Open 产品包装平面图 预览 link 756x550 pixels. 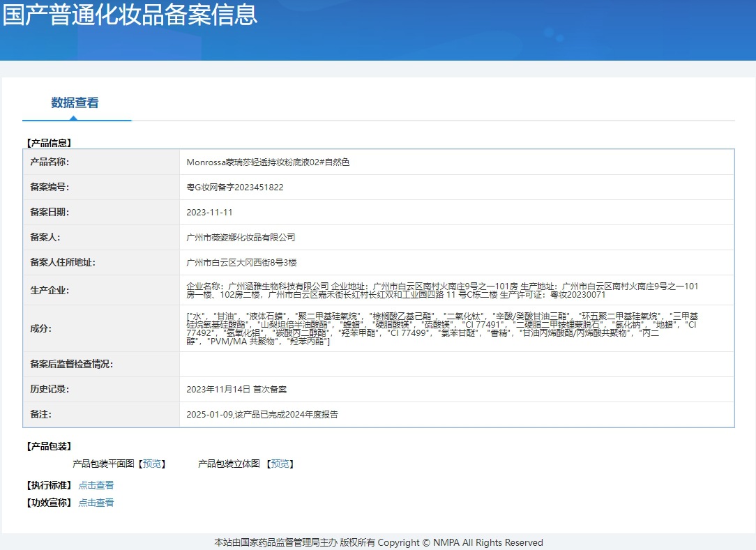coord(152,464)
